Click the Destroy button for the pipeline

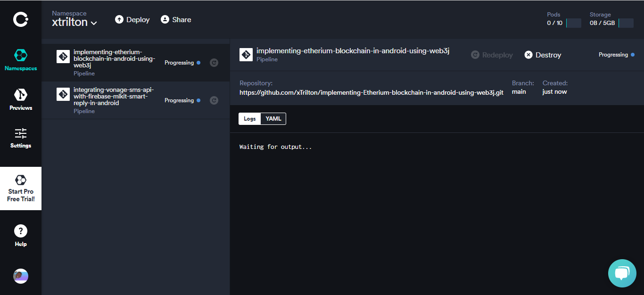542,55
